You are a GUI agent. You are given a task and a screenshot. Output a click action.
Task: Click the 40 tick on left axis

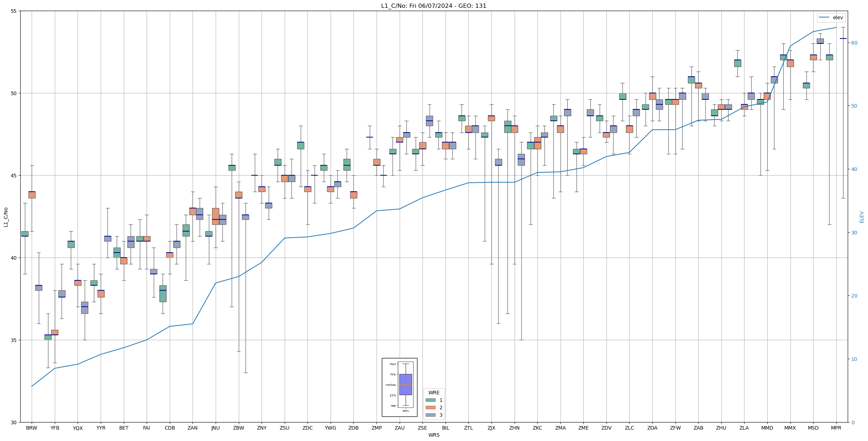click(x=14, y=258)
